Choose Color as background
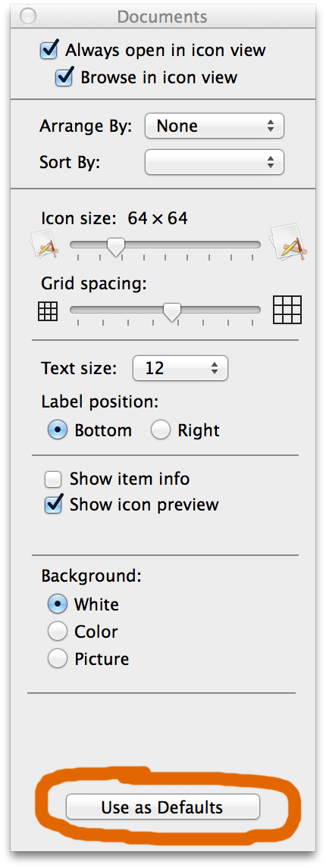326x868 pixels. 58,632
